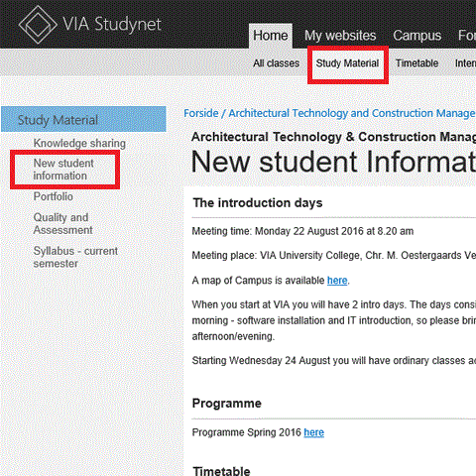Select All classes in the sub-navigation
This screenshot has width=476, height=476.
coord(276,63)
